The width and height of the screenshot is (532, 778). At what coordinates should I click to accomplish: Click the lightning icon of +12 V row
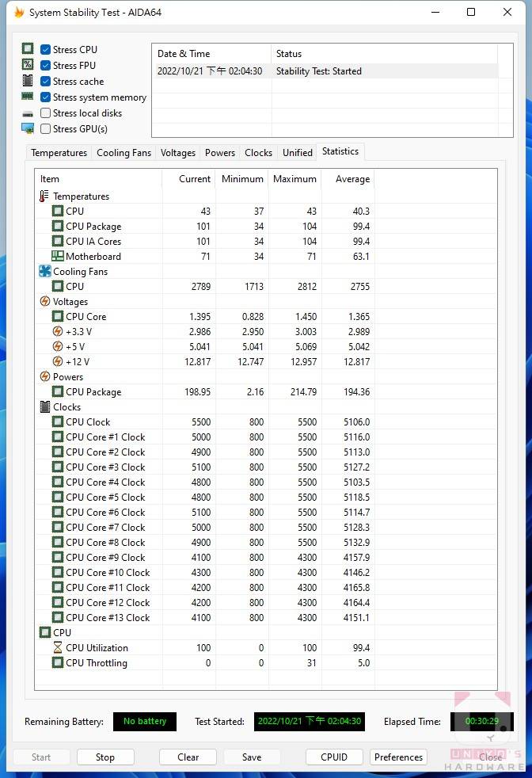(x=58, y=361)
